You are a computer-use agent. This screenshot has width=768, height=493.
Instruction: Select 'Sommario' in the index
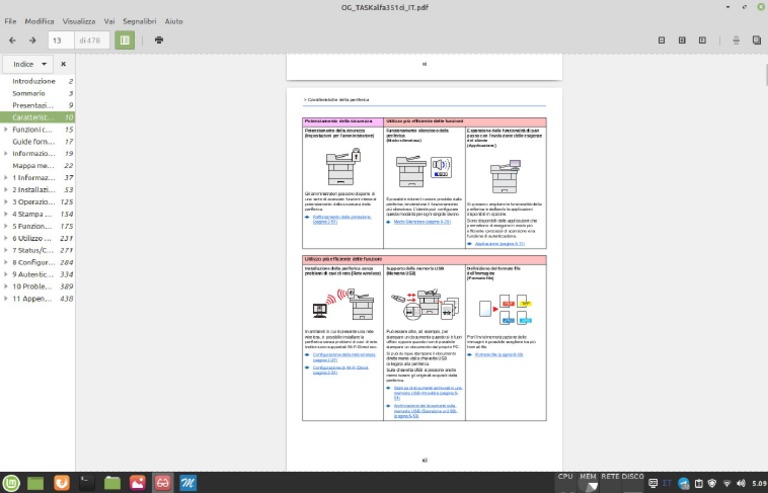[x=28, y=93]
